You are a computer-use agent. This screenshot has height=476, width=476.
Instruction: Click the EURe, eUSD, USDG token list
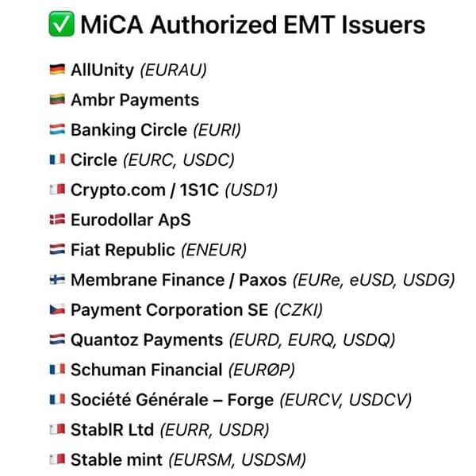[x=374, y=280]
